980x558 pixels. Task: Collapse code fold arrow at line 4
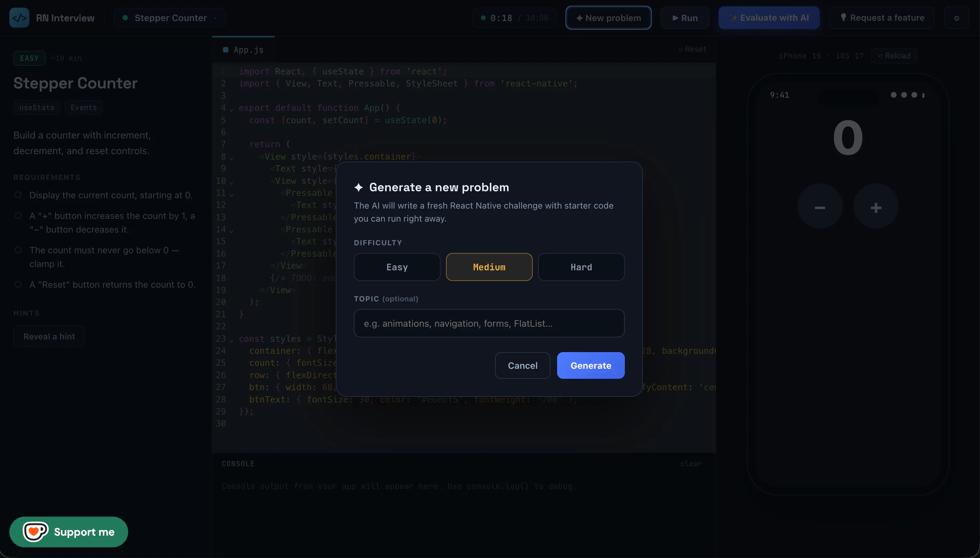(x=231, y=109)
